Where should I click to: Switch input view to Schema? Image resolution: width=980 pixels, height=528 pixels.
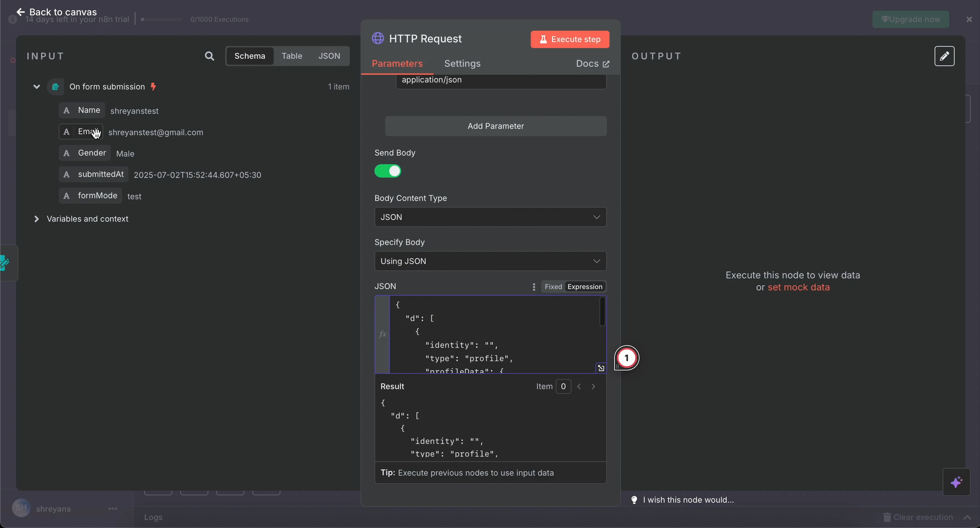pos(250,56)
